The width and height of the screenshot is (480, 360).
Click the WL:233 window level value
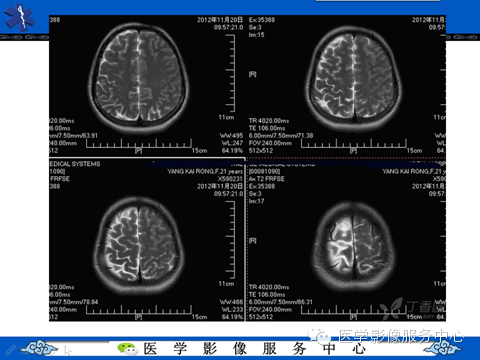coord(232,309)
